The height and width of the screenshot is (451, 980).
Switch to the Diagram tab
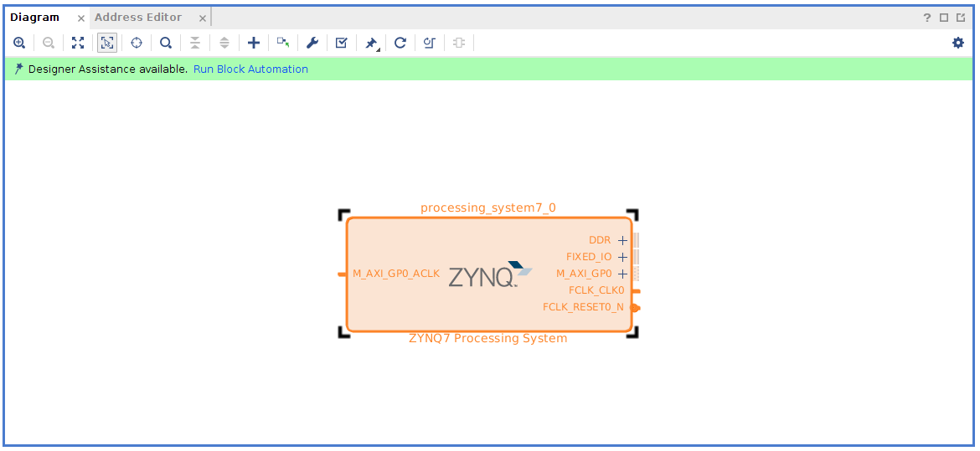click(x=35, y=18)
